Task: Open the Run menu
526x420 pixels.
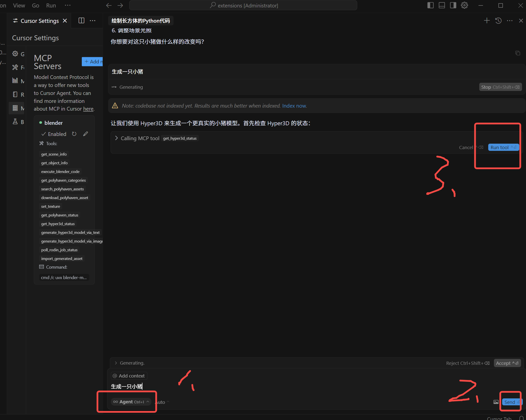Action: [x=51, y=5]
